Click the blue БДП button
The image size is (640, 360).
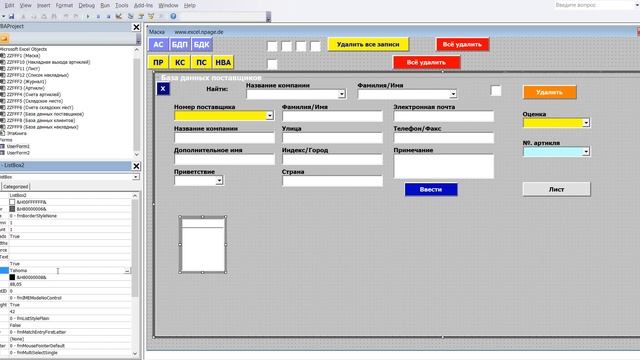click(x=180, y=44)
